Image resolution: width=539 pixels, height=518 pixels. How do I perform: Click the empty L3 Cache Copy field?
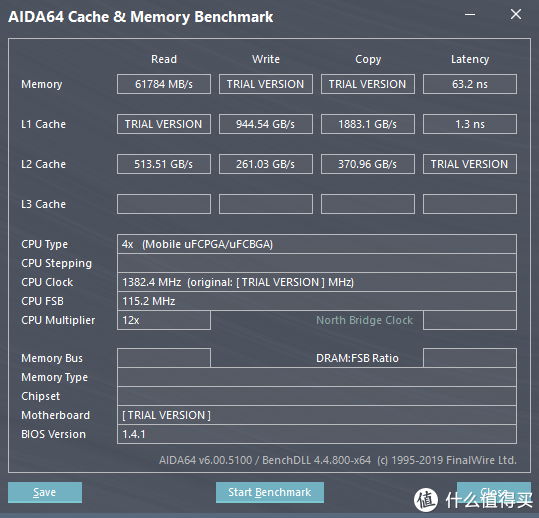tap(368, 204)
